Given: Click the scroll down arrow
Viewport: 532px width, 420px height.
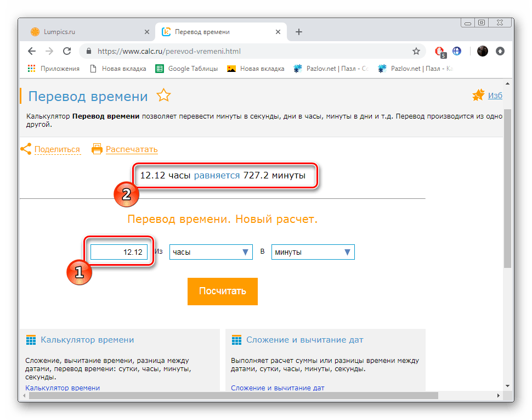Looking at the screenshot, I should coord(507,386).
